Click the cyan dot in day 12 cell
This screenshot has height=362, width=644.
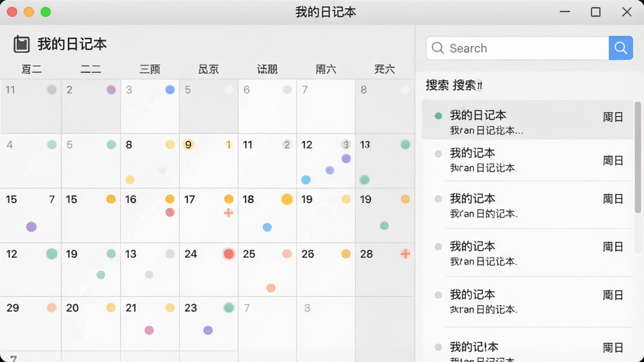(x=306, y=180)
